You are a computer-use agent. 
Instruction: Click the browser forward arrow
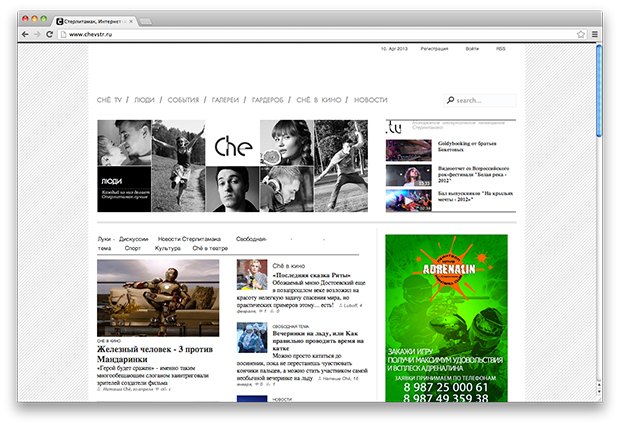click(x=37, y=34)
